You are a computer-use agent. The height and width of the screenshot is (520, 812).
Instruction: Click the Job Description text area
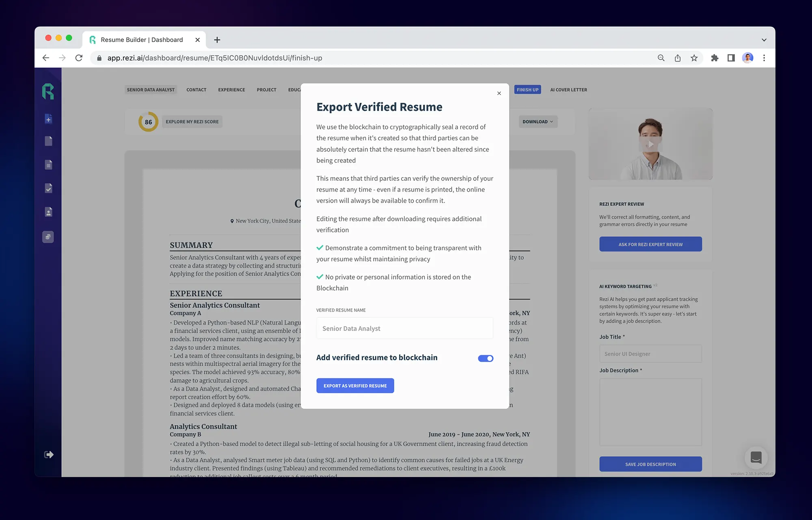(650, 412)
